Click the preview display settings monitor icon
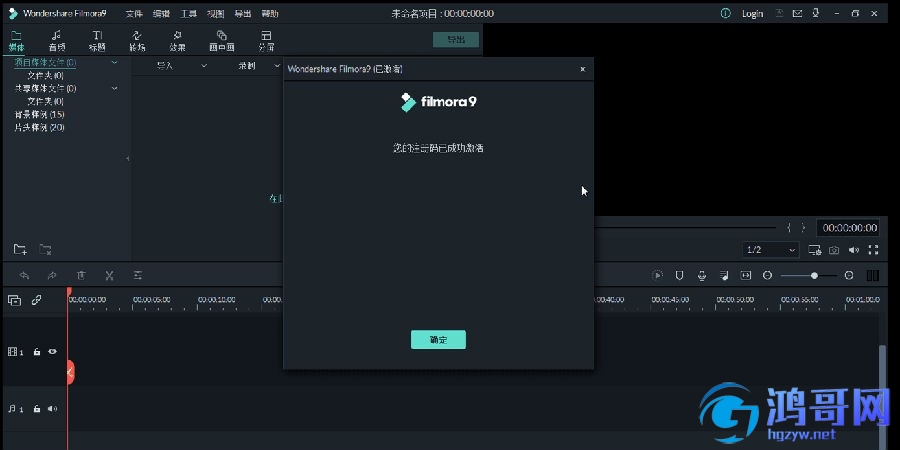Screen dimensions: 900x450 (x=814, y=250)
